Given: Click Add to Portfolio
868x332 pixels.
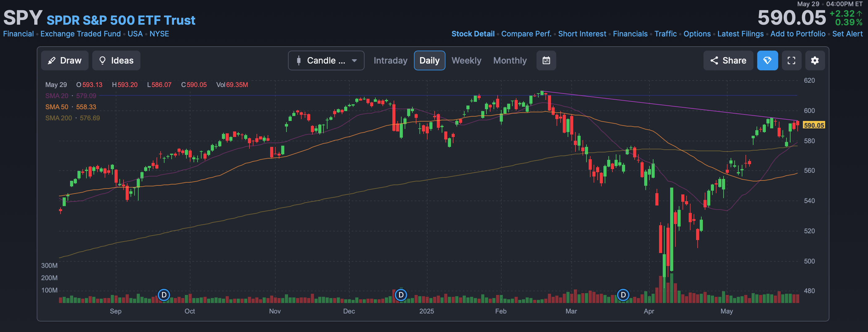Looking at the screenshot, I should click(x=798, y=34).
